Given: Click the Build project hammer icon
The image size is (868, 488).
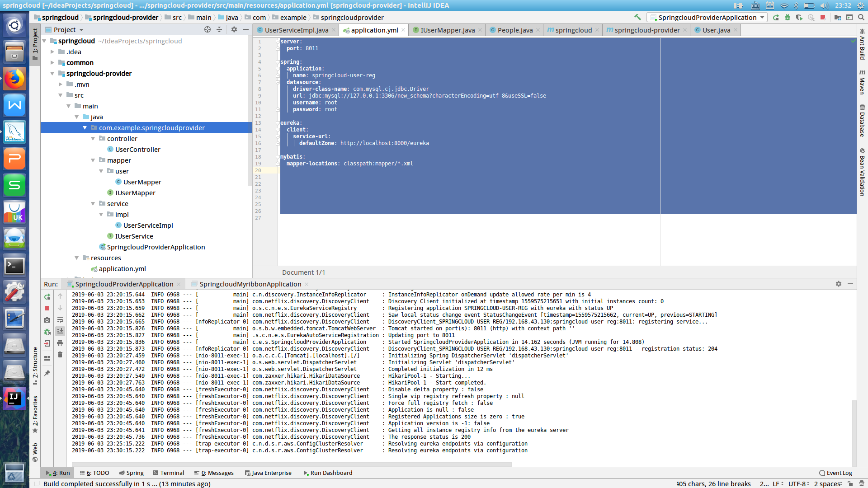Looking at the screenshot, I should 637,17.
